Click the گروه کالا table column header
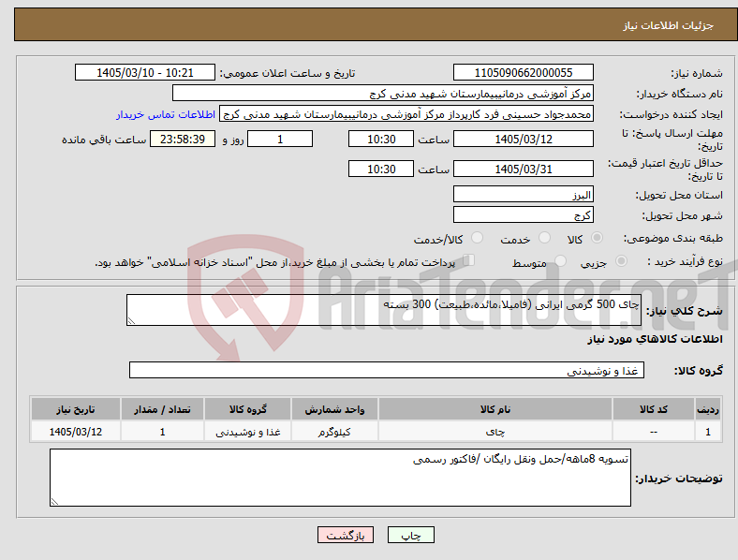Screen dimensions: 738x560 (247, 409)
